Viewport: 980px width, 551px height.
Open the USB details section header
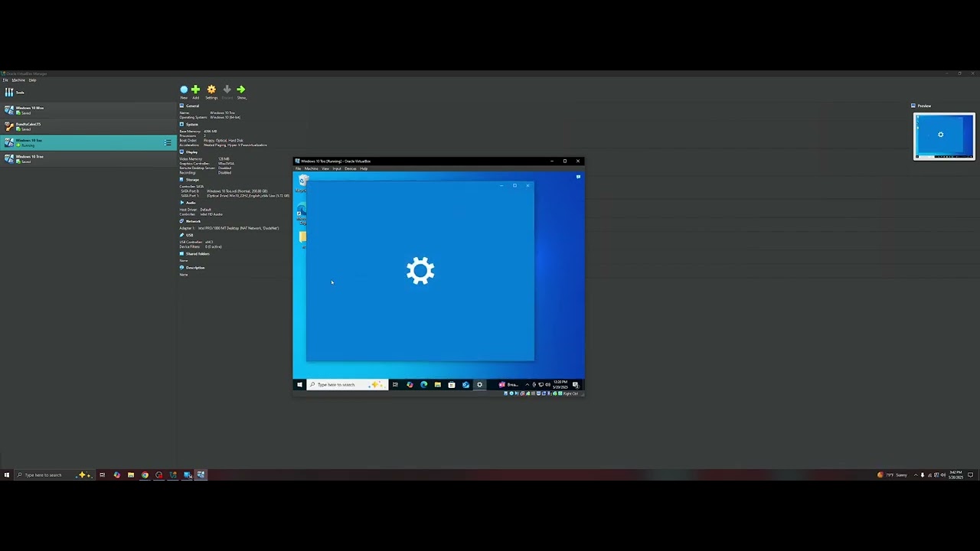tap(187, 235)
